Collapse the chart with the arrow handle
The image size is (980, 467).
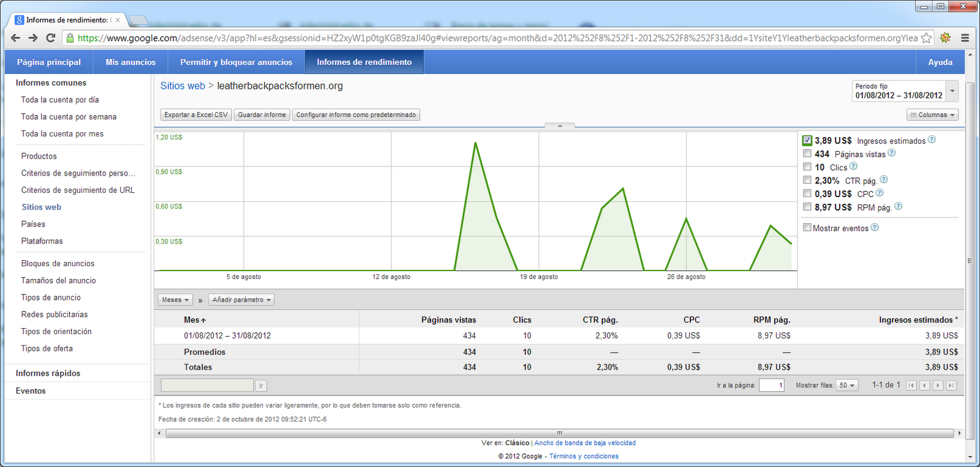click(560, 125)
